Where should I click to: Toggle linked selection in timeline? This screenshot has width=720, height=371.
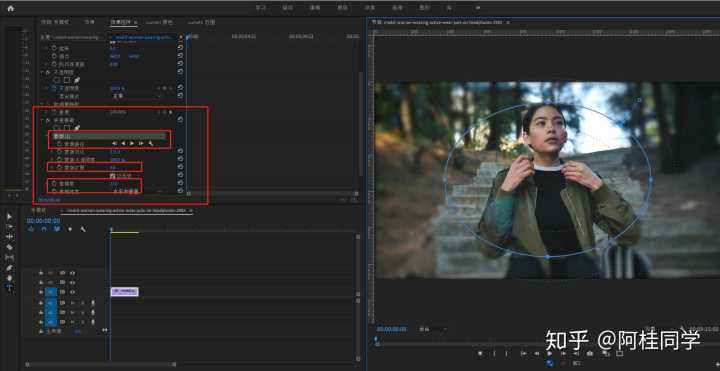pyautogui.click(x=57, y=229)
